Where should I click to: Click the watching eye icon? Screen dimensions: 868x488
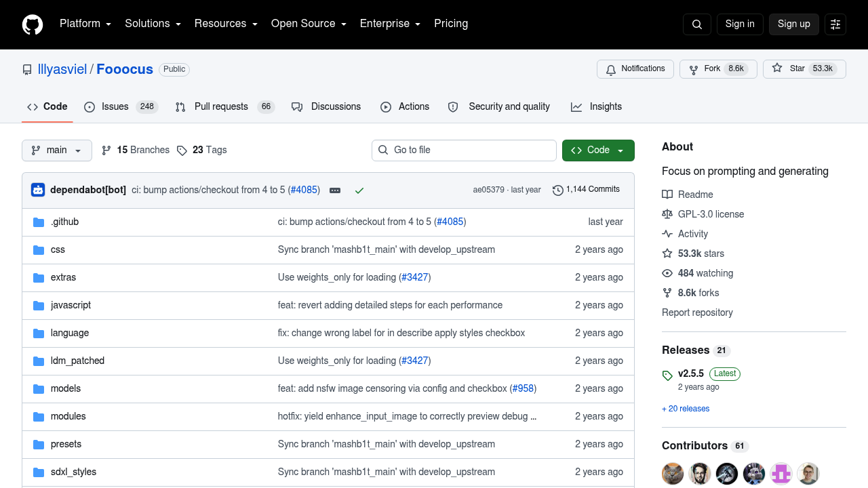tap(667, 273)
